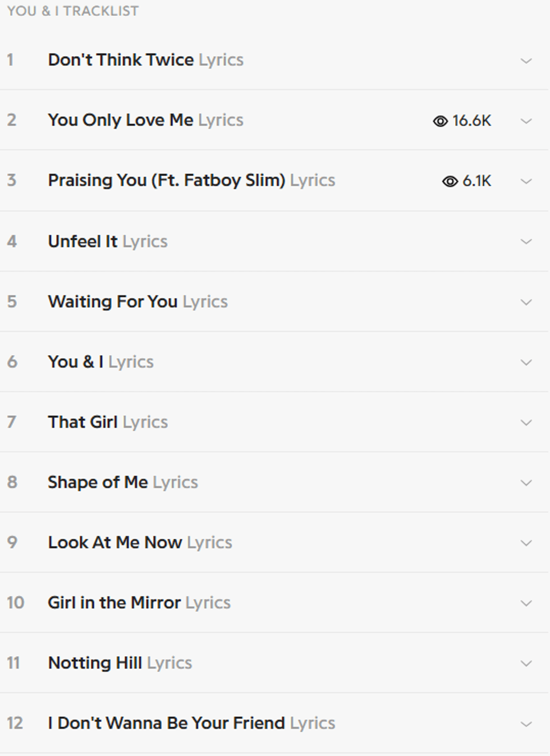Expand the Shape of Me chevron
This screenshot has width=550, height=756.
tap(526, 483)
